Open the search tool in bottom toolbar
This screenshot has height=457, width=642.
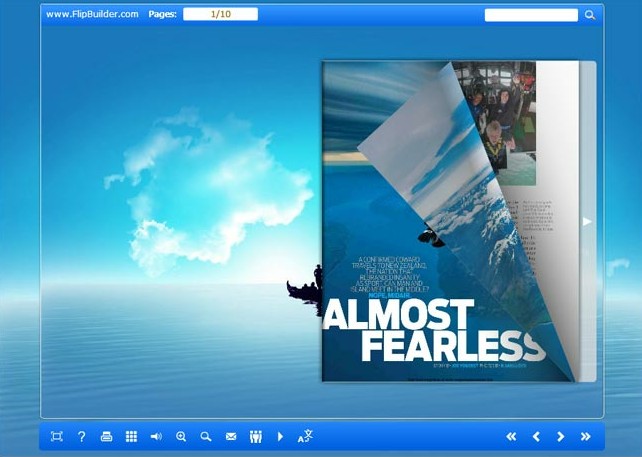click(206, 436)
